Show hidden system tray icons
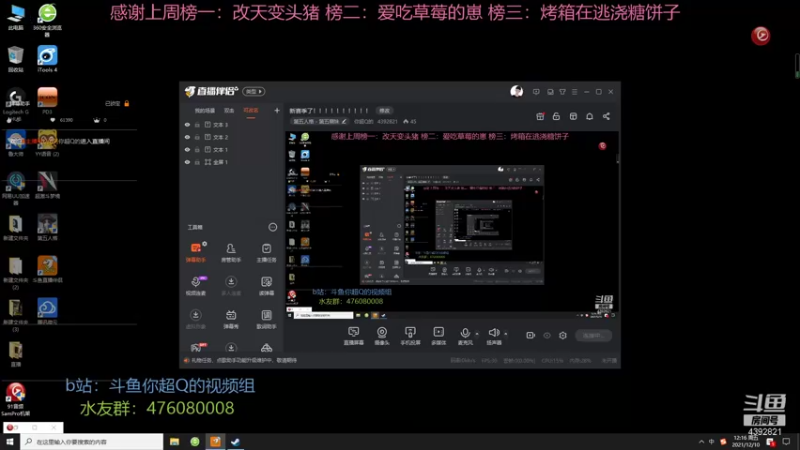Image resolution: width=800 pixels, height=450 pixels. tap(701, 442)
